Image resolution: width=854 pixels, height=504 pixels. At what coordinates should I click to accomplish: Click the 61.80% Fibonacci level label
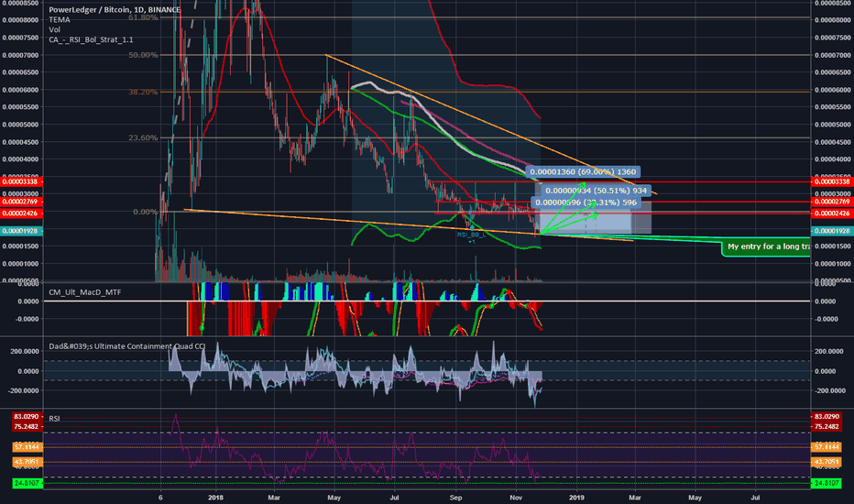(x=143, y=17)
